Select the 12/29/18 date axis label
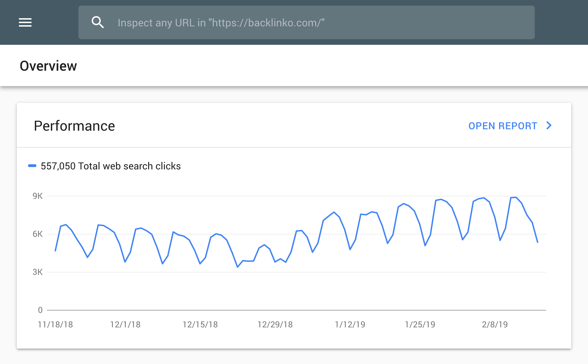The width and height of the screenshot is (588, 364). (x=275, y=325)
